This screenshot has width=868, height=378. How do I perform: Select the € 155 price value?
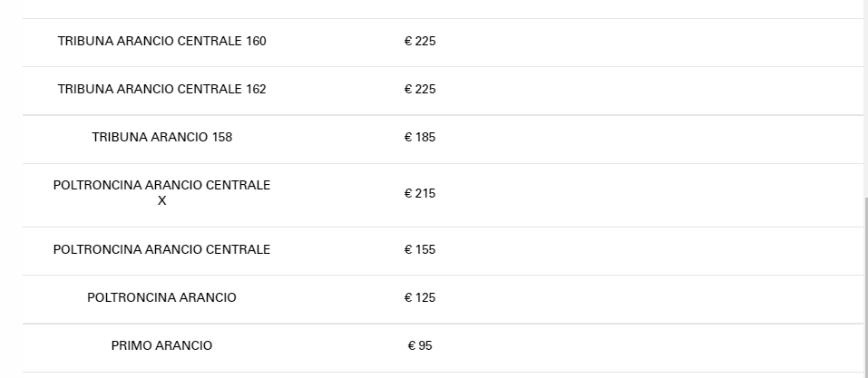[420, 250]
